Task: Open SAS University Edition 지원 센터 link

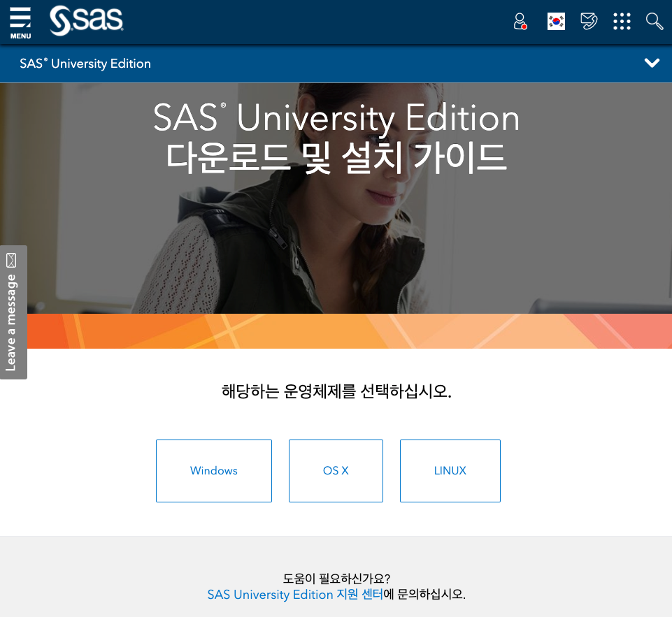Action: (x=295, y=595)
